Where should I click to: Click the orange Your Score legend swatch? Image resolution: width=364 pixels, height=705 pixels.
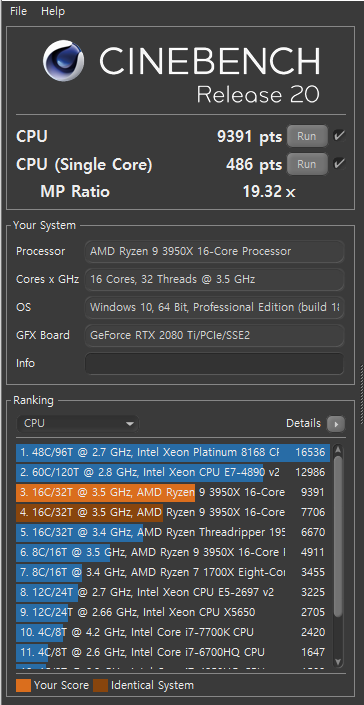[x=23, y=685]
